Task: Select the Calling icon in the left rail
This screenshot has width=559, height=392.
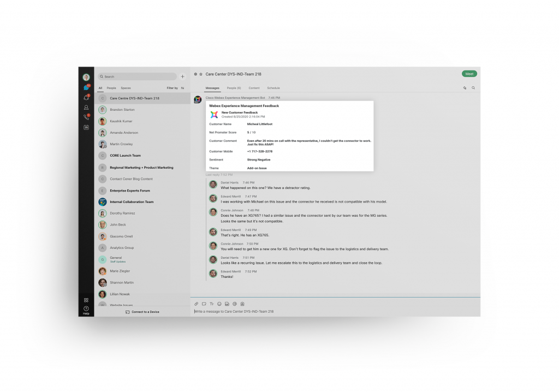Action: click(86, 116)
